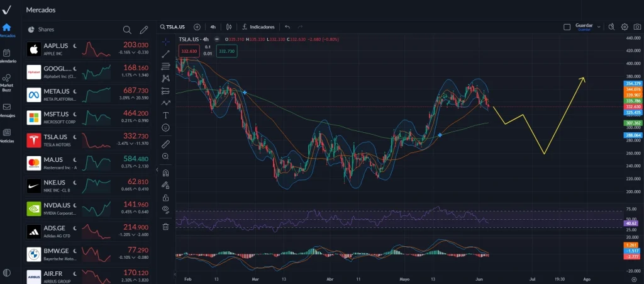Image resolution: width=644 pixels, height=284 pixels.
Task: Click the Guardar save button
Action: pos(584,26)
